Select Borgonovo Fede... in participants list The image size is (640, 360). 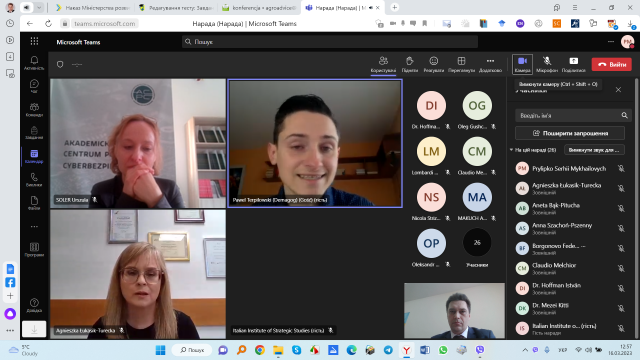point(570,248)
